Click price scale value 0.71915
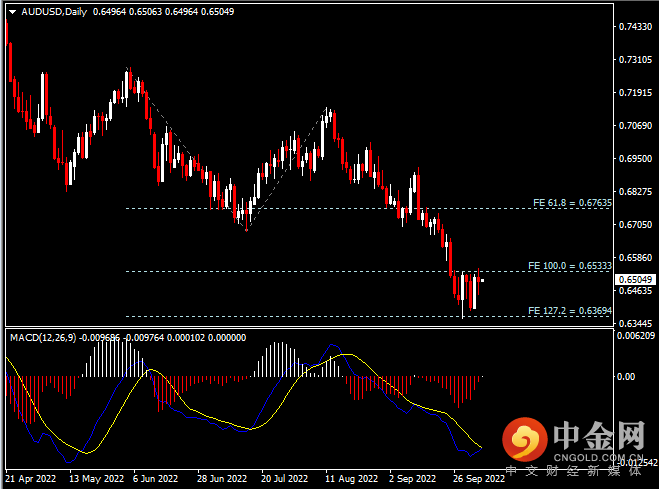Viewport: 659px width, 489px height. 635,93
